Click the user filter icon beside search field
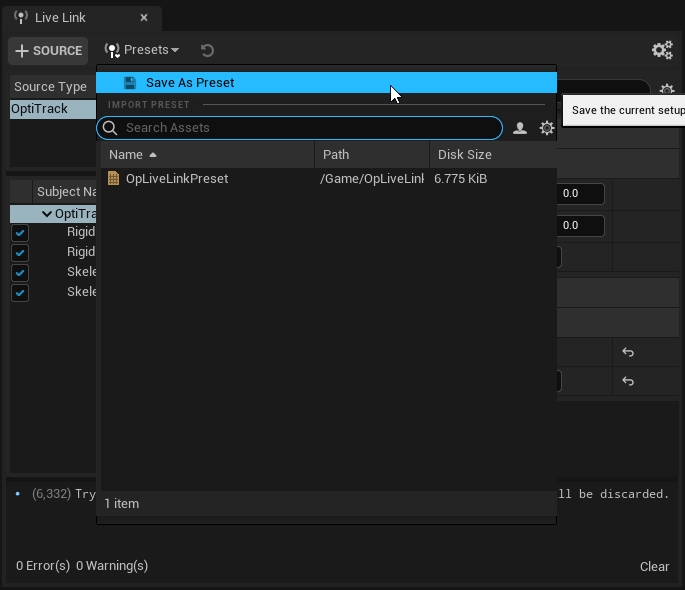The height and width of the screenshot is (590, 685). pos(520,128)
